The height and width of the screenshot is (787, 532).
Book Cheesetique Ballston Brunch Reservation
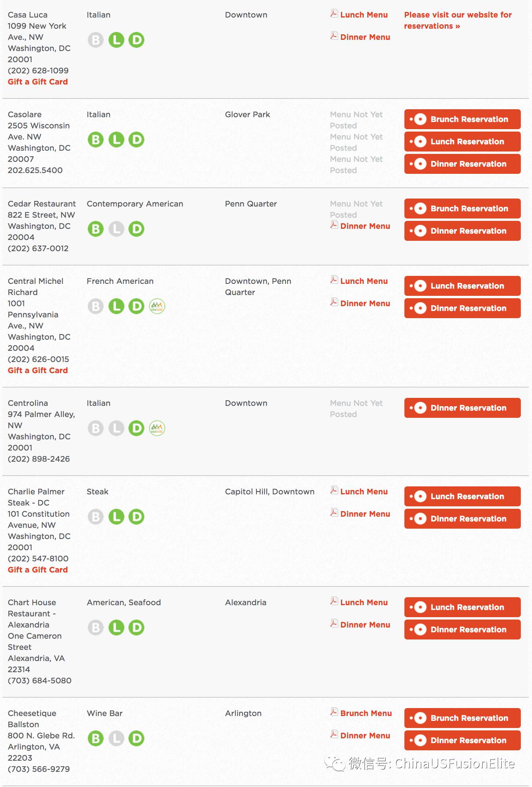[x=463, y=718]
